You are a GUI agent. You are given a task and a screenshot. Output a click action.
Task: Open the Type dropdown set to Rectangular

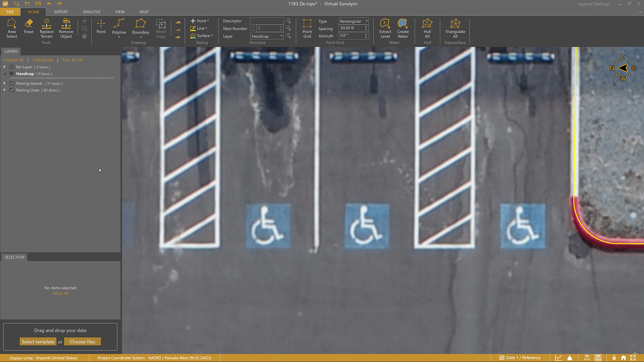(x=354, y=21)
